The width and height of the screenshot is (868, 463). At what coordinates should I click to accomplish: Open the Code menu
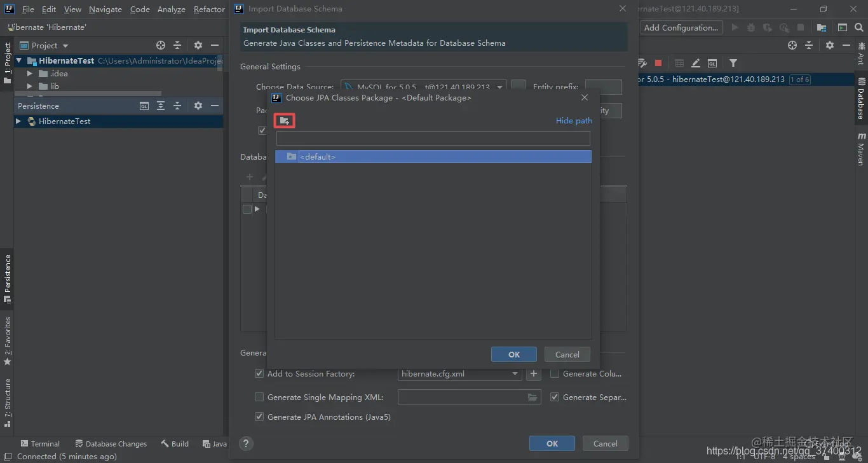click(x=140, y=9)
